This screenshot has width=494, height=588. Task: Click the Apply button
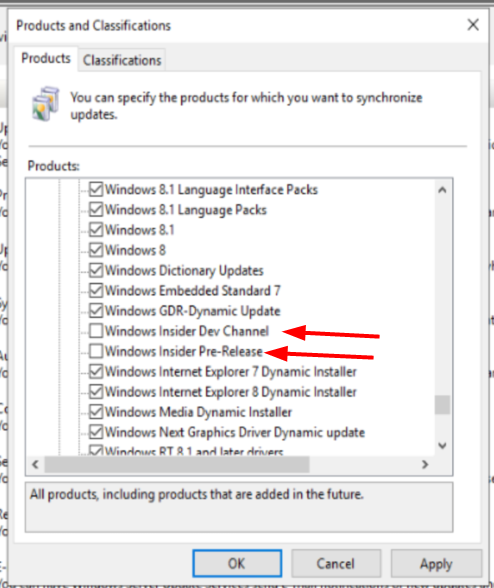[436, 564]
